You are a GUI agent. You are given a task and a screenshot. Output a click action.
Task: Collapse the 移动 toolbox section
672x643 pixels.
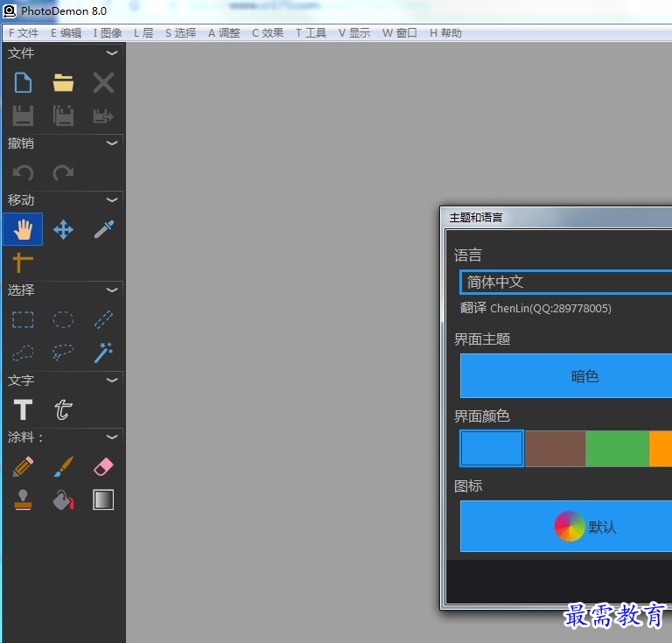[112, 200]
